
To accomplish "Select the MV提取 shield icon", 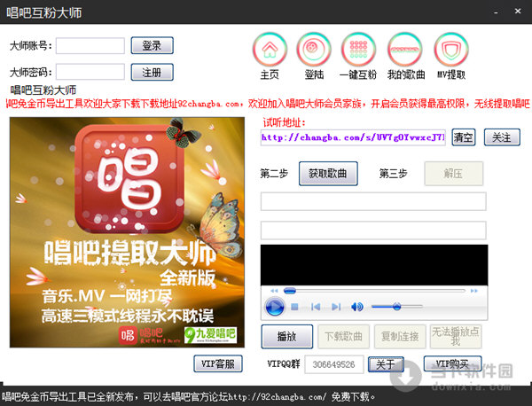I will tap(451, 50).
